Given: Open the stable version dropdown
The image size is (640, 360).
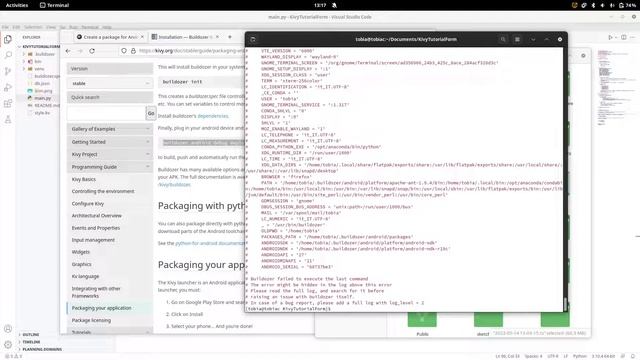Looking at the screenshot, I should click(110, 83).
